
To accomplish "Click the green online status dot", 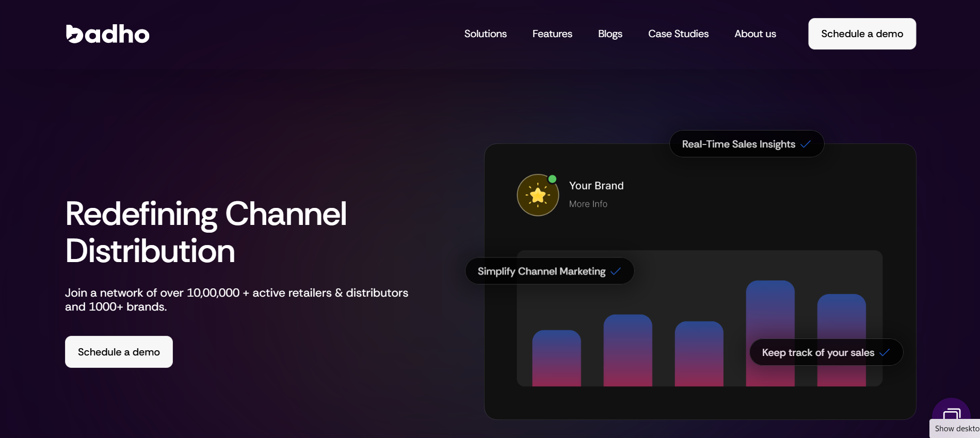I will point(552,179).
